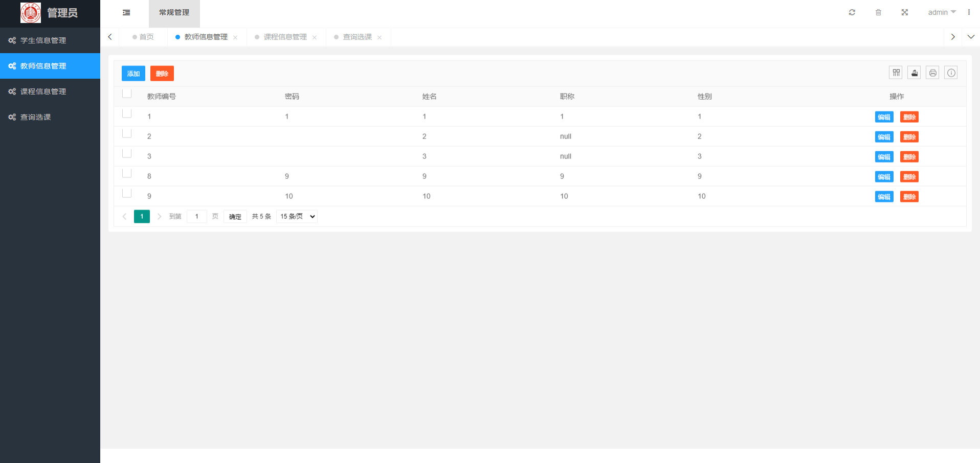980x463 pixels.
Task: Check the select-all checkbox in the table header
Action: click(x=127, y=94)
